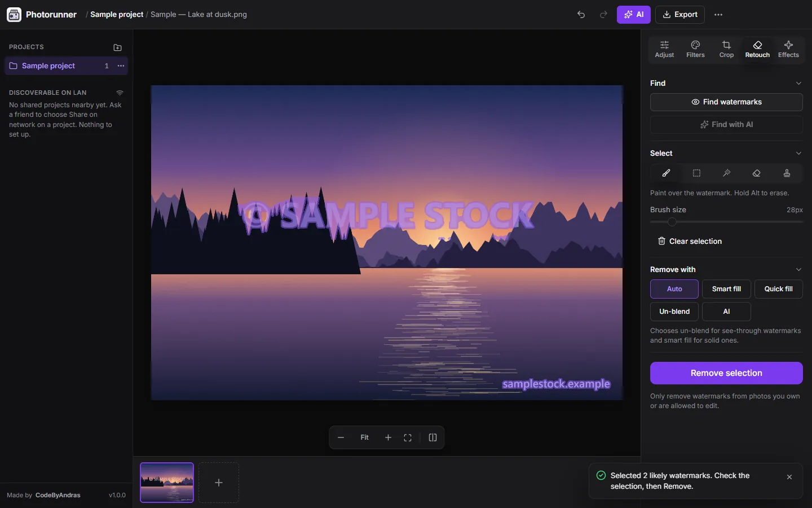Open the three-dot menu next to Export
Image resolution: width=812 pixels, height=508 pixels.
click(x=718, y=15)
